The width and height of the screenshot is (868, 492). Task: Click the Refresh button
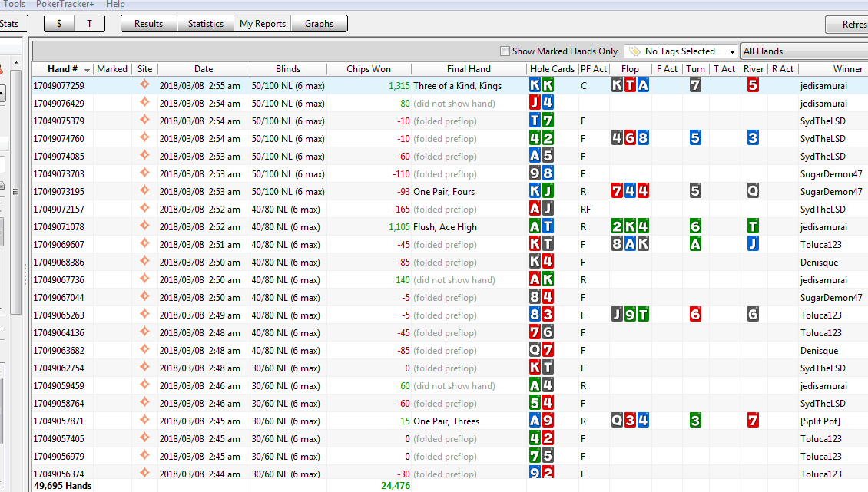pos(847,25)
